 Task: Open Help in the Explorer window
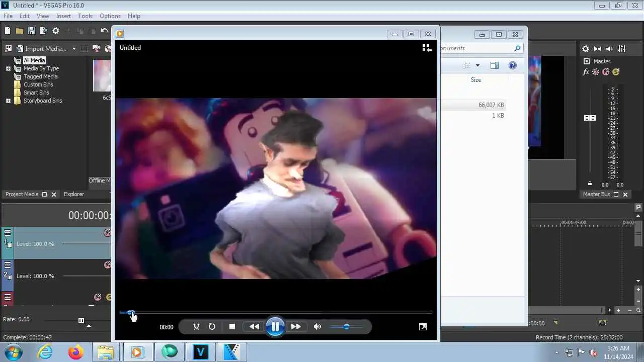[512, 65]
